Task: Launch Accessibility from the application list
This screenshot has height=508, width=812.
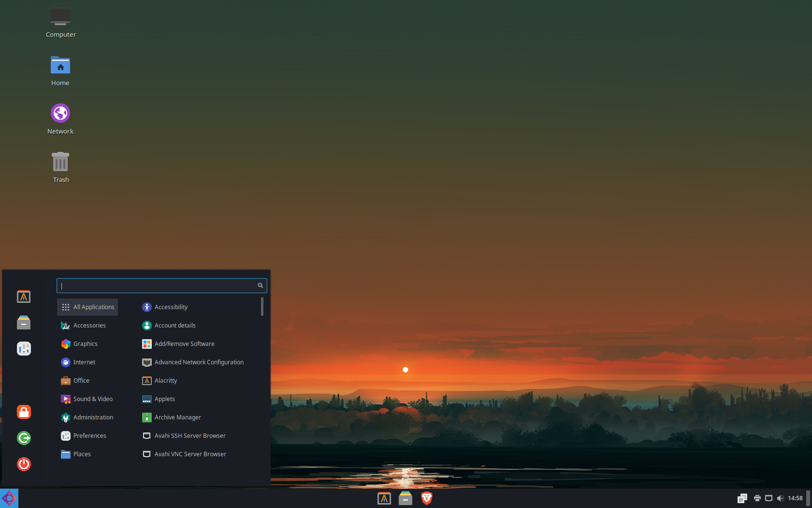Action: (x=199, y=307)
